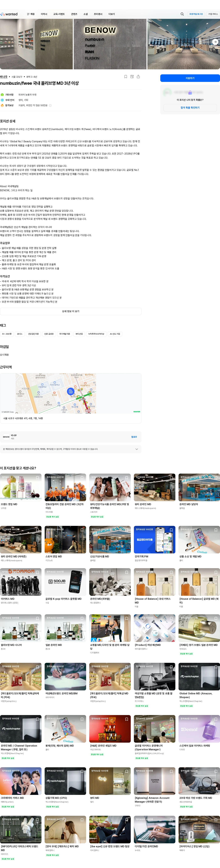Open 기업 서비스 button

(x=213, y=14)
